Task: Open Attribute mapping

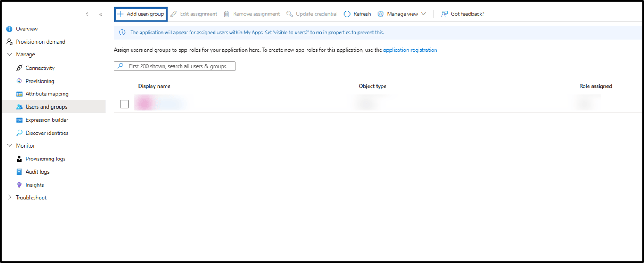Action: [x=47, y=94]
